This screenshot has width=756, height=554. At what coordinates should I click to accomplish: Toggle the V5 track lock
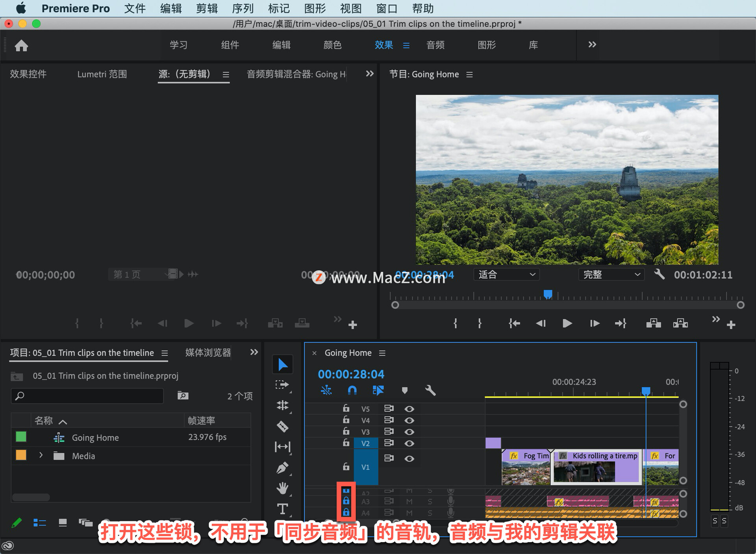(x=346, y=408)
